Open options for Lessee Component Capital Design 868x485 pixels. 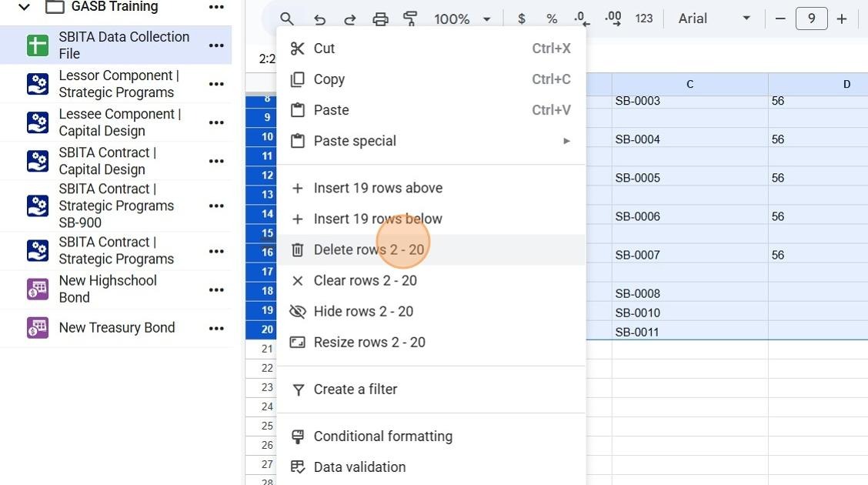click(x=216, y=122)
